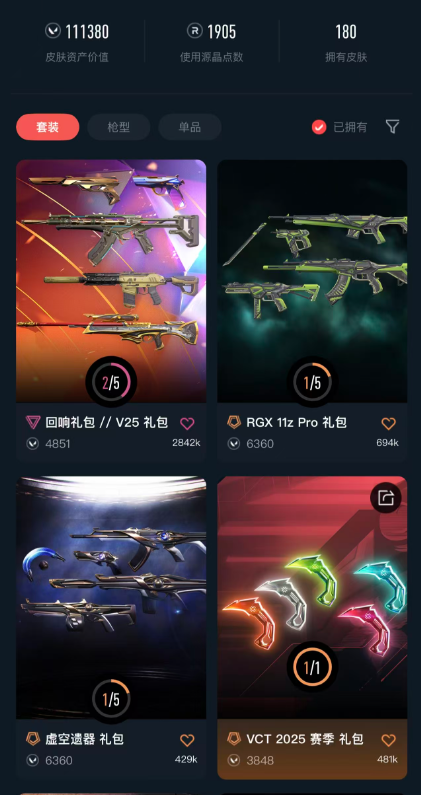Tap the VP icon beside 111380
The width and height of the screenshot is (421, 795).
pyautogui.click(x=52, y=31)
